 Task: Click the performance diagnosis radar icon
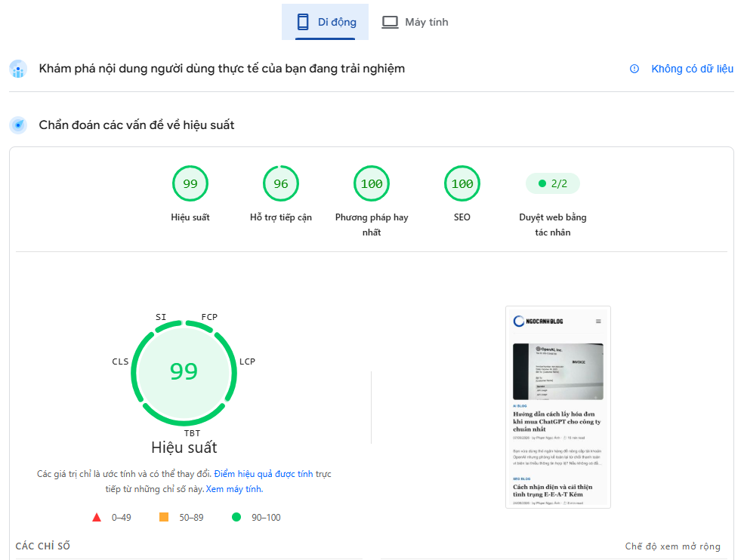click(18, 125)
